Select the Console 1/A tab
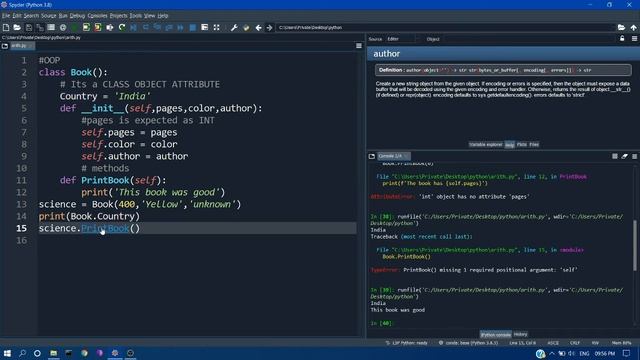Viewport: 640px width, 360px height. pos(393,156)
